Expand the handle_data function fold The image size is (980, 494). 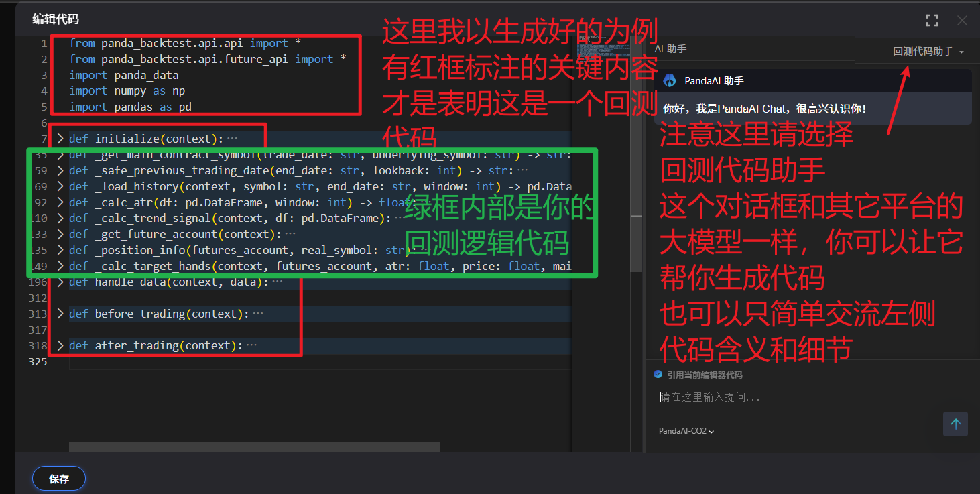(x=60, y=282)
